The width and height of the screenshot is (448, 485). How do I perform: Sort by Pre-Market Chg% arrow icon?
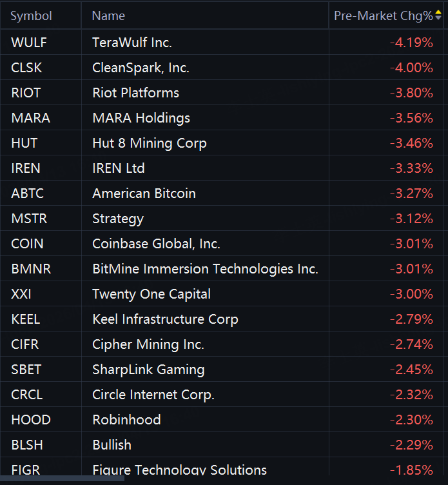point(438,15)
